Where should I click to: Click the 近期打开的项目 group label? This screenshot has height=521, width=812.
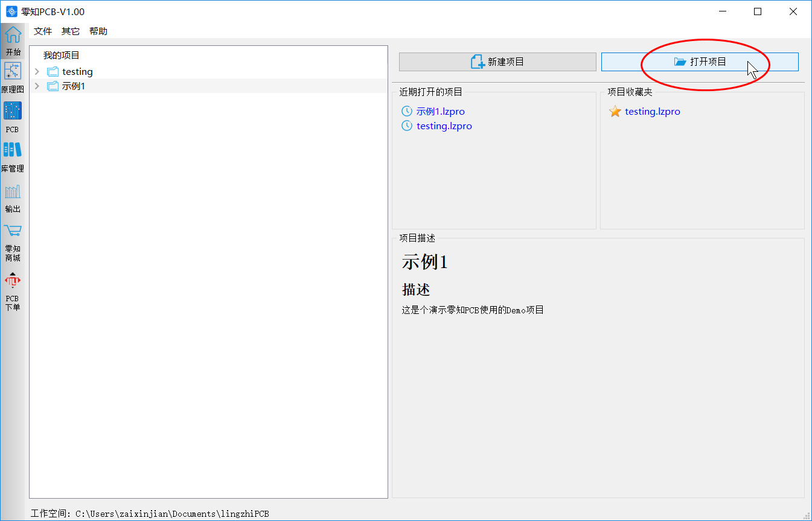(431, 92)
